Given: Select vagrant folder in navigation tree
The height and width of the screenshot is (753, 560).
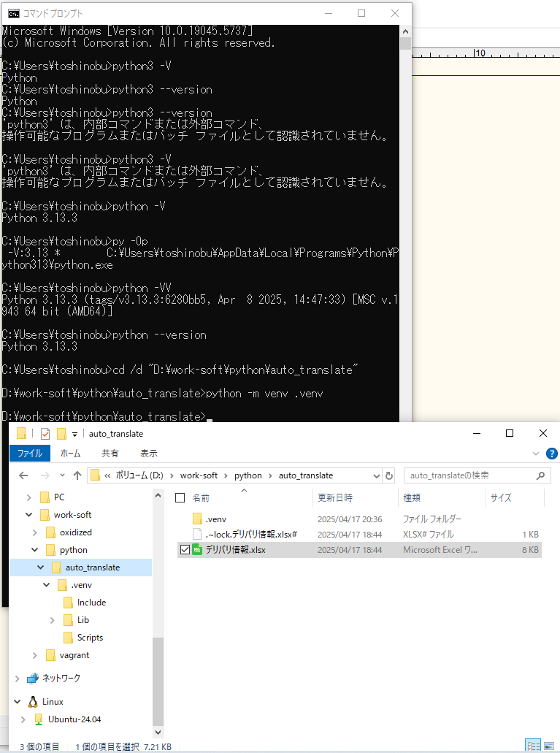Looking at the screenshot, I should [74, 655].
